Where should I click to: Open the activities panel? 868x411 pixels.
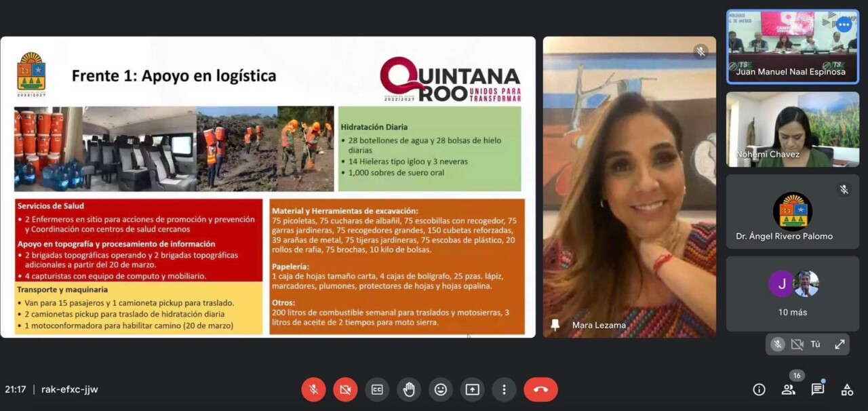point(847,389)
